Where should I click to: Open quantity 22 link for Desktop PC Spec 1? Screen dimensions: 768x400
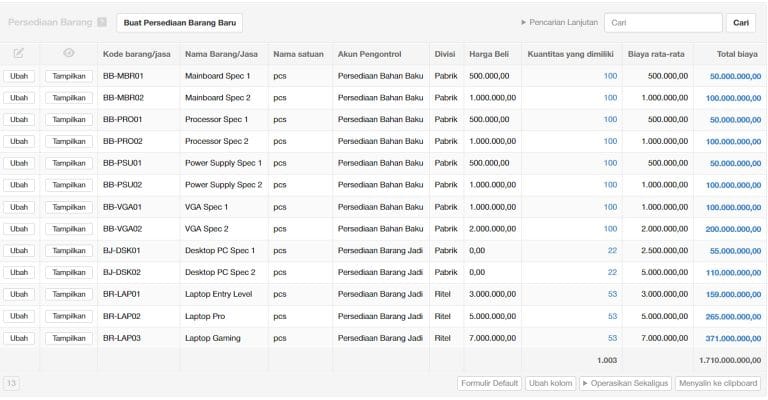coord(612,250)
